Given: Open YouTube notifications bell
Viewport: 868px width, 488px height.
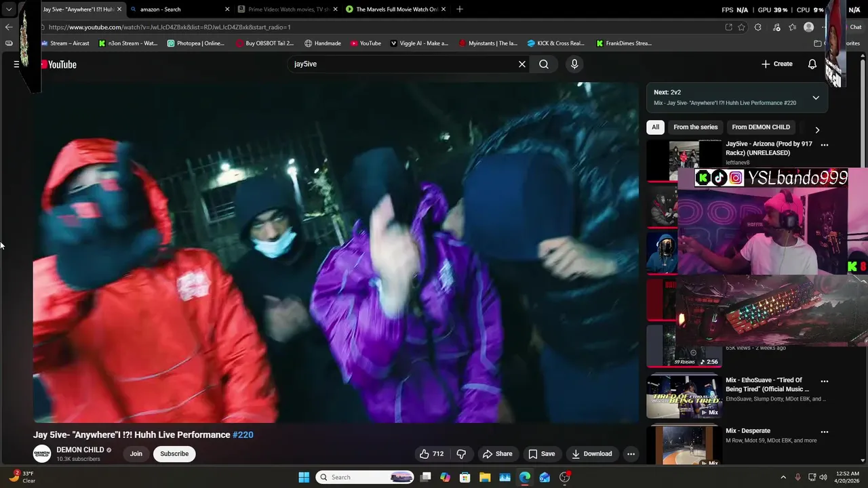Looking at the screenshot, I should 812,64.
